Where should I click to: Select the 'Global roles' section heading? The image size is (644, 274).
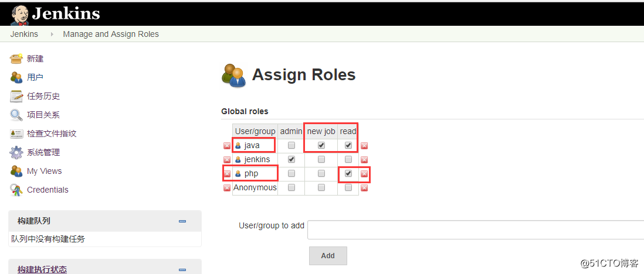[245, 111]
